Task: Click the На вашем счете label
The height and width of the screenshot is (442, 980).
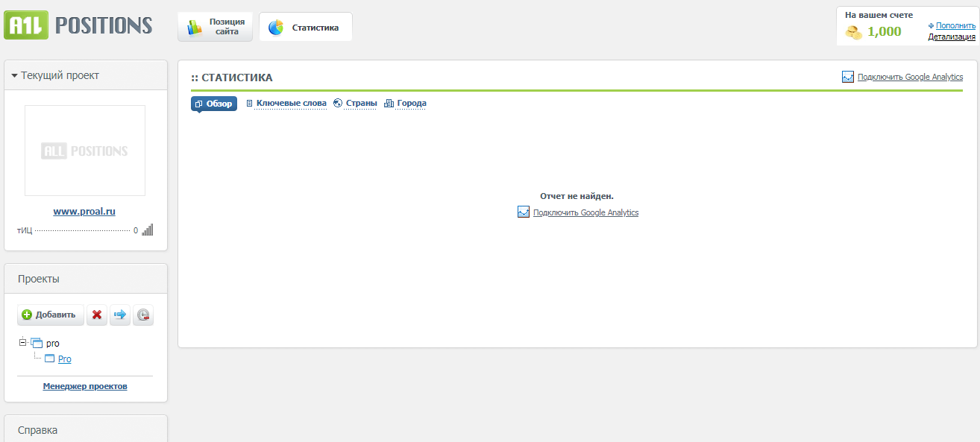Action: tap(879, 15)
